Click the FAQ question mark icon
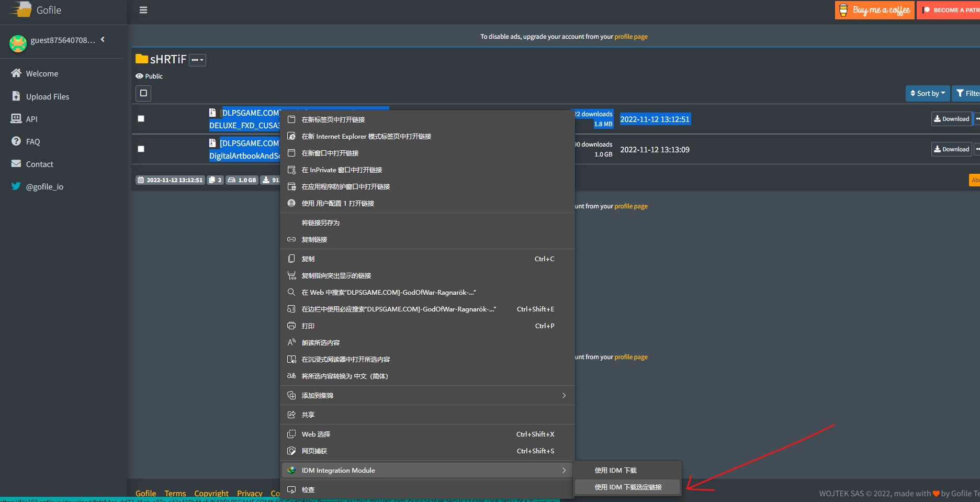The height and width of the screenshot is (502, 980). click(16, 141)
